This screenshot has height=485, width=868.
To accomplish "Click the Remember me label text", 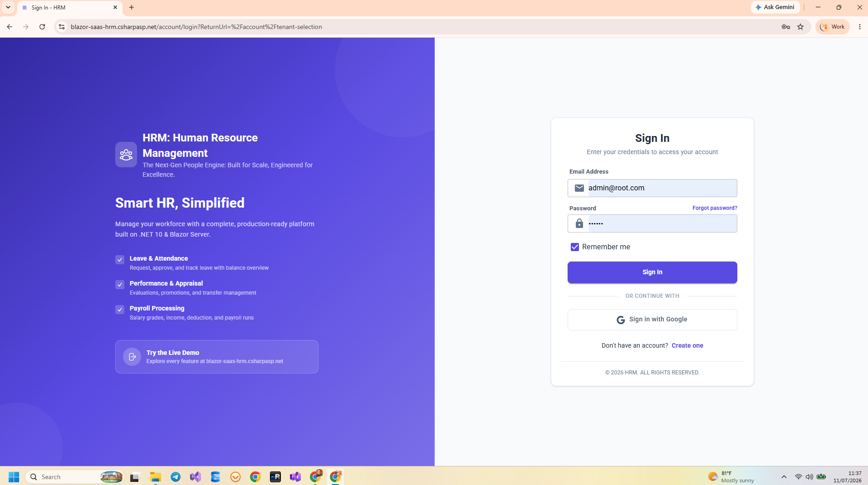I will tap(606, 247).
